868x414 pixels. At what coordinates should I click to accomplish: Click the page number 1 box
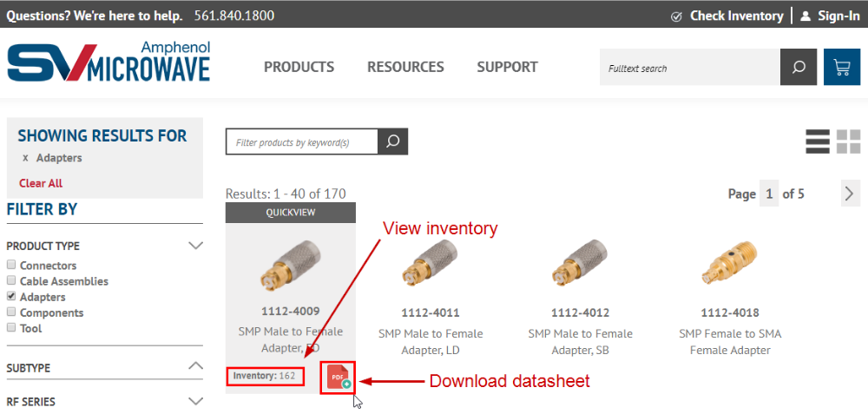(x=769, y=194)
